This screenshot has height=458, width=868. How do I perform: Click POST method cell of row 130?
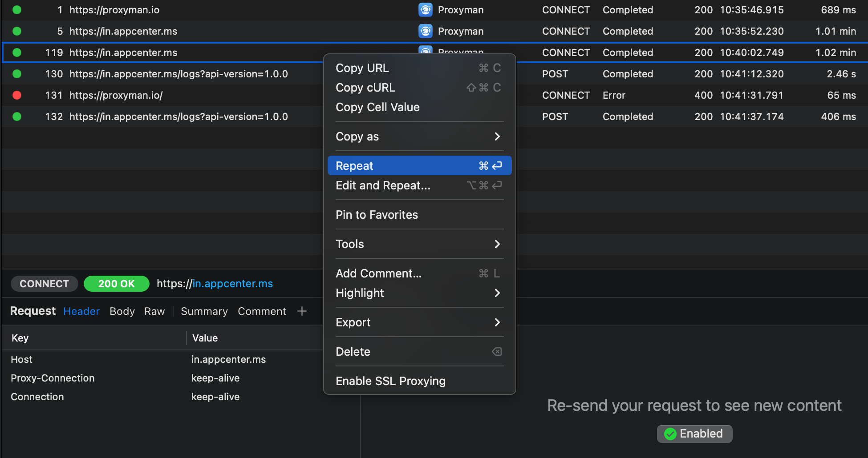tap(555, 74)
